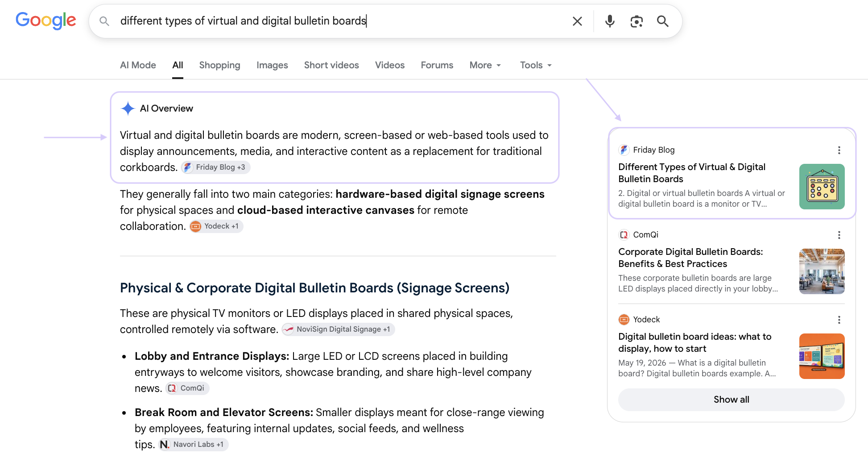The image size is (868, 458).
Task: Click the AI Overview sparkle icon
Action: (128, 108)
